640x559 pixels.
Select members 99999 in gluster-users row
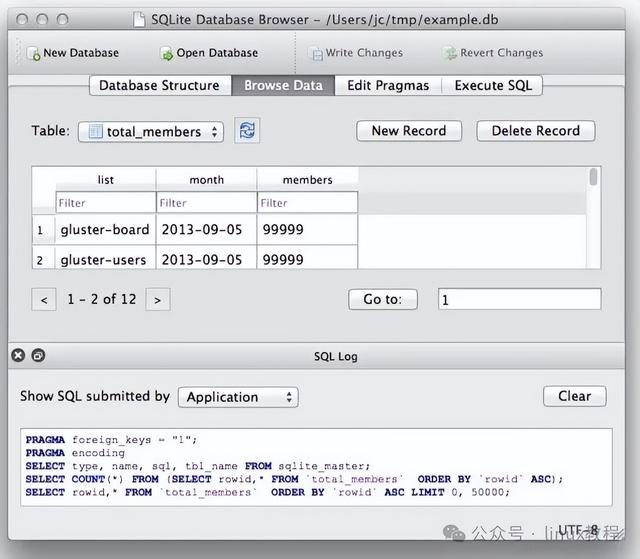pyautogui.click(x=307, y=258)
